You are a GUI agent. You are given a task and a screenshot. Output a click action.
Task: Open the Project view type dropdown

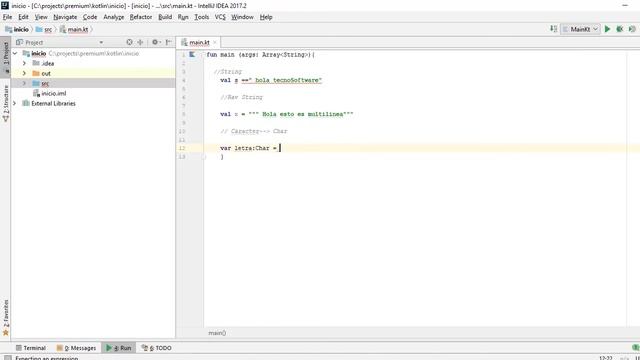(101, 42)
